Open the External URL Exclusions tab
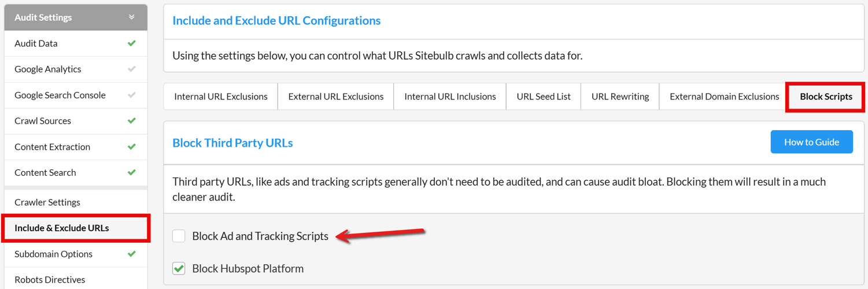This screenshot has height=289, width=868. tap(336, 97)
